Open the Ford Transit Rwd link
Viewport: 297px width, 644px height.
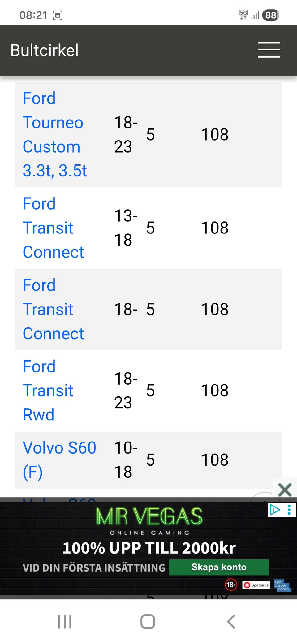[48, 390]
